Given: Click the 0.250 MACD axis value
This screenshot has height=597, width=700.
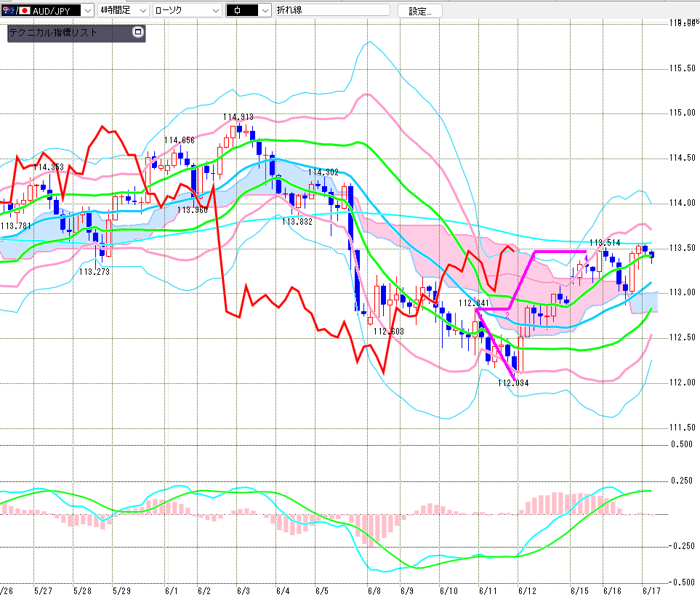Looking at the screenshot, I should (682, 481).
